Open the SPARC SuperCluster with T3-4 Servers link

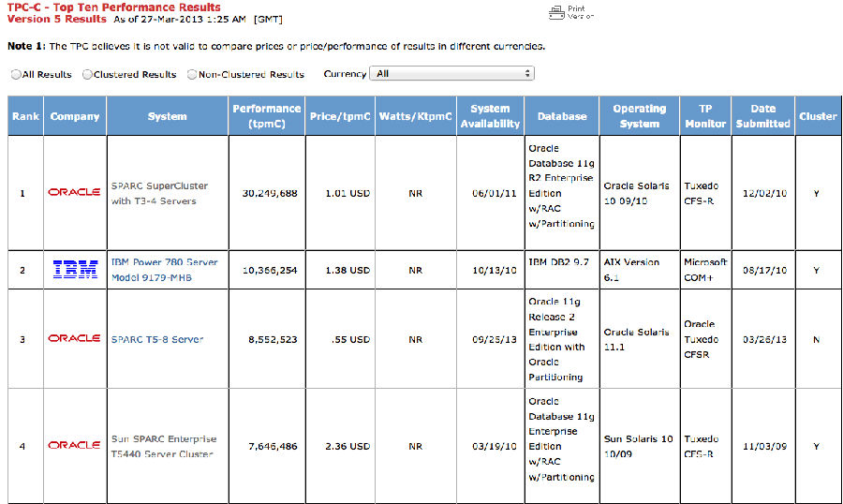159,193
